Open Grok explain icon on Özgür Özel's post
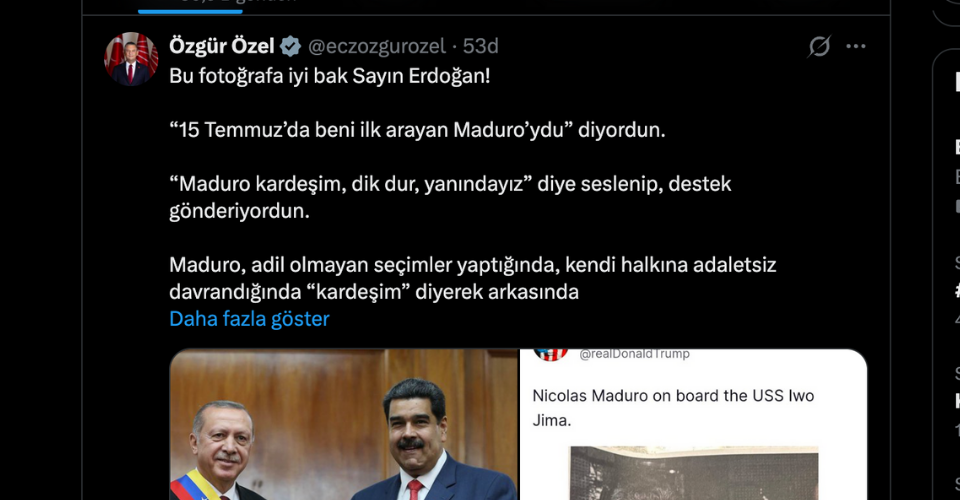The height and width of the screenshot is (500, 960). coord(819,47)
